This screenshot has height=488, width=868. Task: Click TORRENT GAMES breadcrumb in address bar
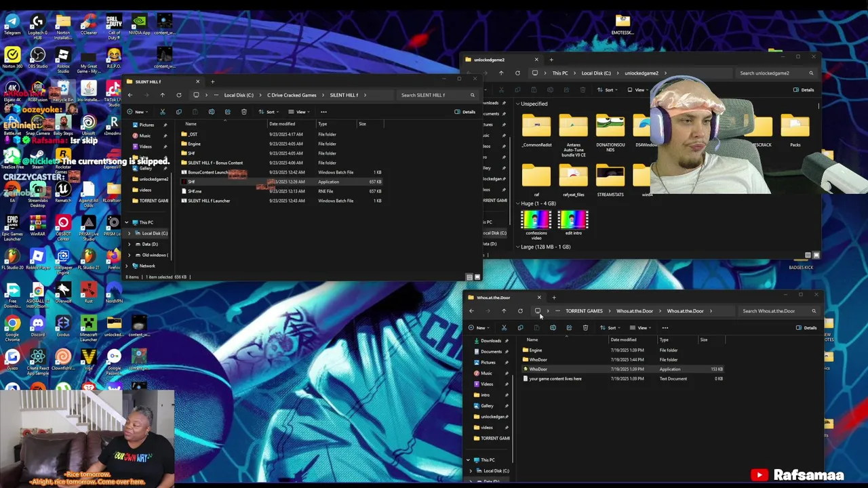[x=584, y=311]
